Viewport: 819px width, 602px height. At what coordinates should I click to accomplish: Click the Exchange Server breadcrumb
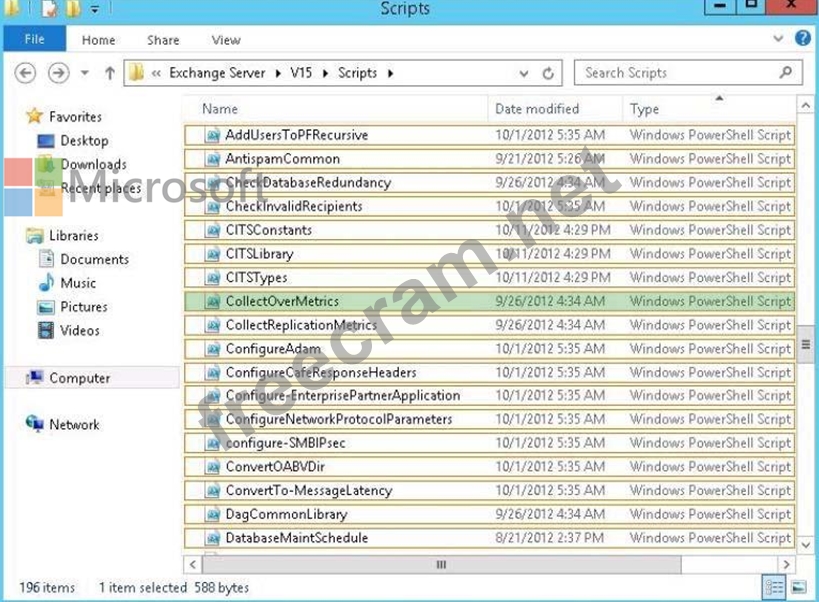(217, 73)
